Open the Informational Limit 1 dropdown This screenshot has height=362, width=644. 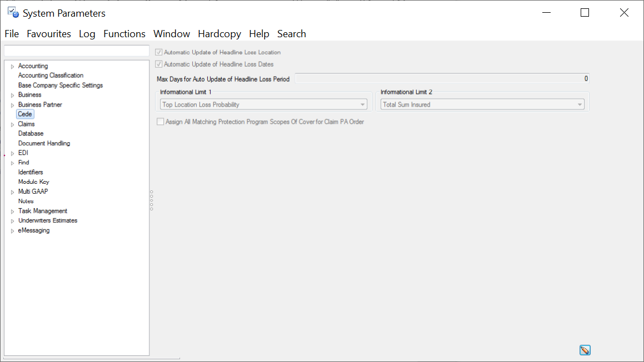click(x=363, y=104)
